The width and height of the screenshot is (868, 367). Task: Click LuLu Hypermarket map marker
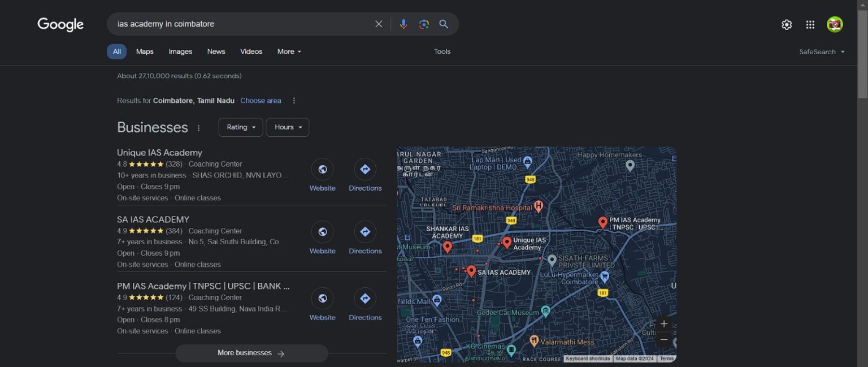point(605,277)
